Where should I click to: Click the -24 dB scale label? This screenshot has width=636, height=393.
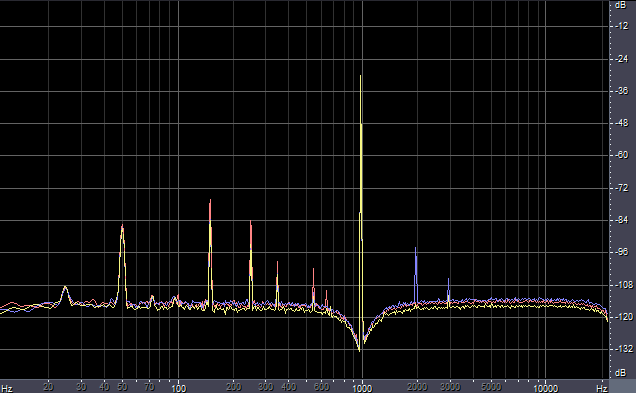[621, 59]
